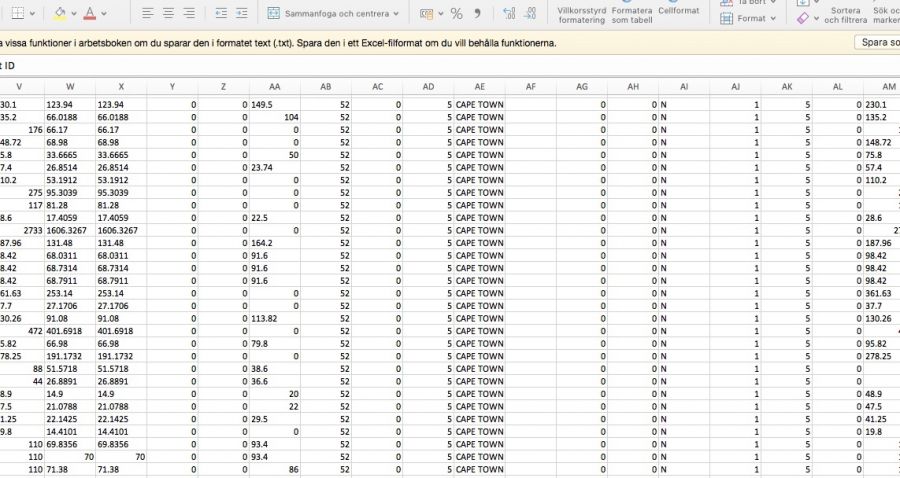Open Sortera och filtrera
Screen dimensions: 900x478
pyautogui.click(x=845, y=14)
